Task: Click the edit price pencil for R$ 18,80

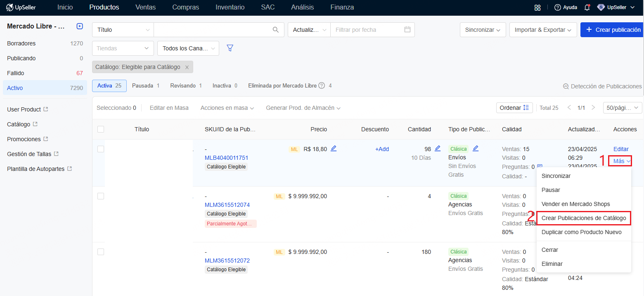Action: [x=334, y=149]
